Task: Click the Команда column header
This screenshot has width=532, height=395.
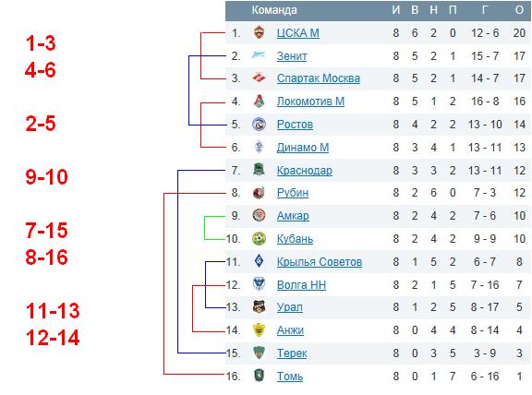Action: tap(274, 10)
